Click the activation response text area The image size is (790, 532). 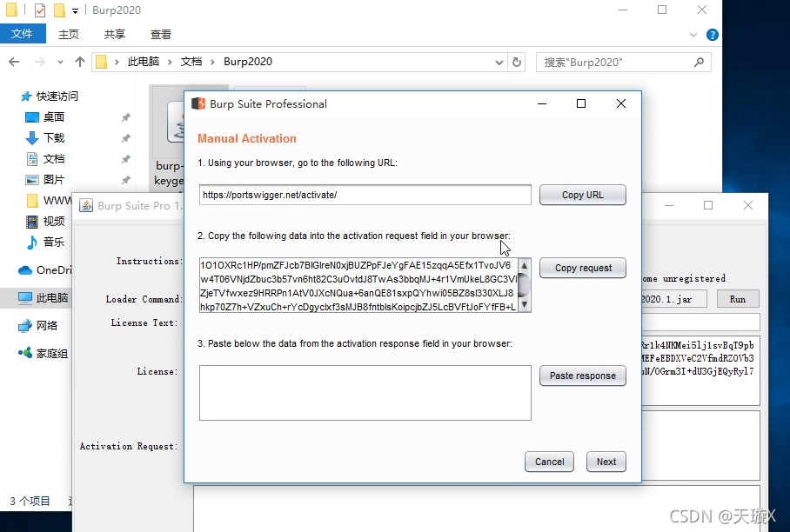[x=365, y=392]
